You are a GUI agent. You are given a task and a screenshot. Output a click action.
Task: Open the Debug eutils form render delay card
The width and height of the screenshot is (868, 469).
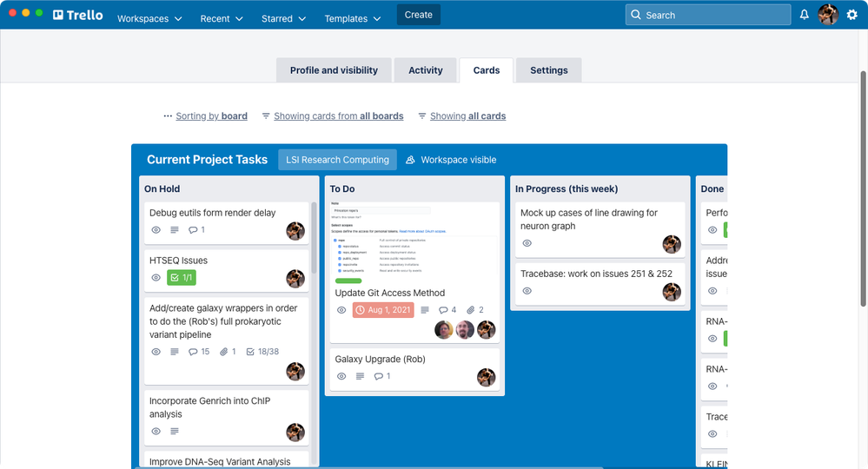pyautogui.click(x=212, y=213)
